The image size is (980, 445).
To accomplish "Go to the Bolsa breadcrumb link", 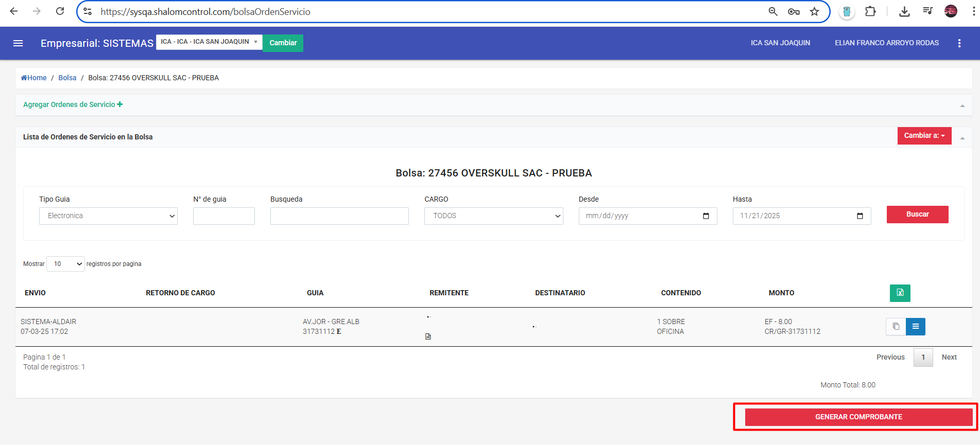I will pos(67,78).
